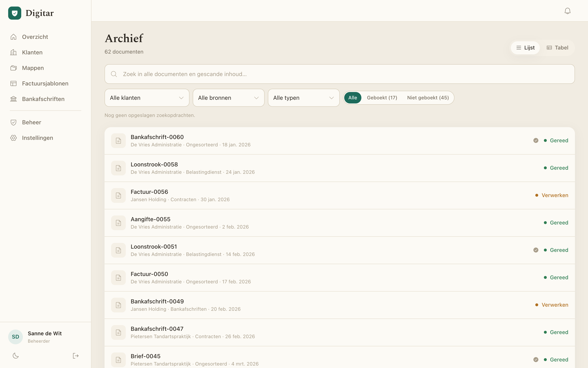This screenshot has width=588, height=368.
Task: Click Gereed status on Factuur-0050
Action: 556,277
